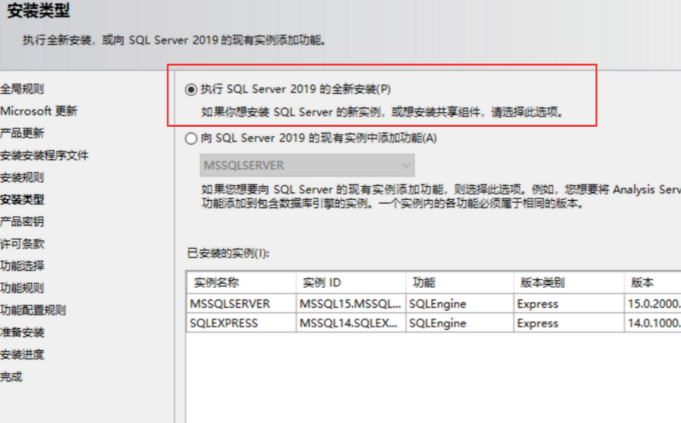Click the 安装类型 step in sidebar
The height and width of the screenshot is (423, 681).
22,200
